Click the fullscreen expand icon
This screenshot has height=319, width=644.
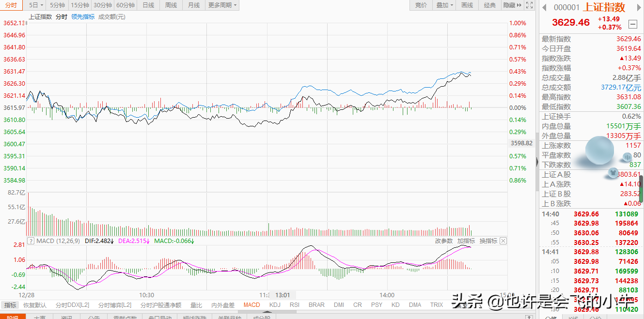point(530,5)
